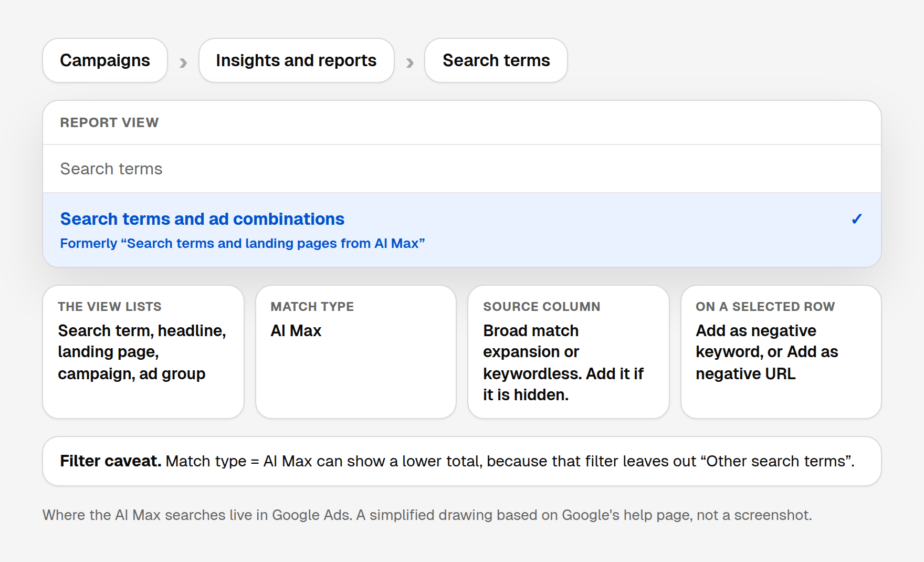
Task: Click ON A SELECTED ROW card heading
Action: (765, 307)
